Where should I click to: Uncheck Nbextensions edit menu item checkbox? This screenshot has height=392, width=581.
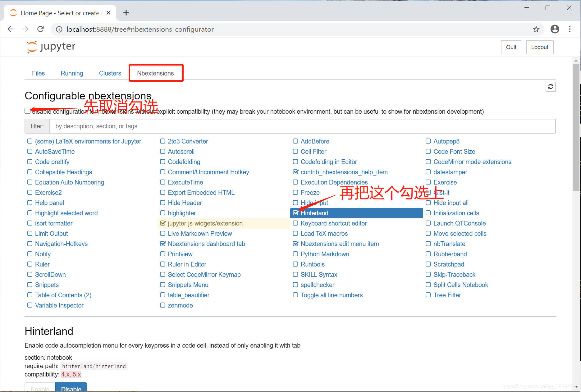tap(295, 244)
